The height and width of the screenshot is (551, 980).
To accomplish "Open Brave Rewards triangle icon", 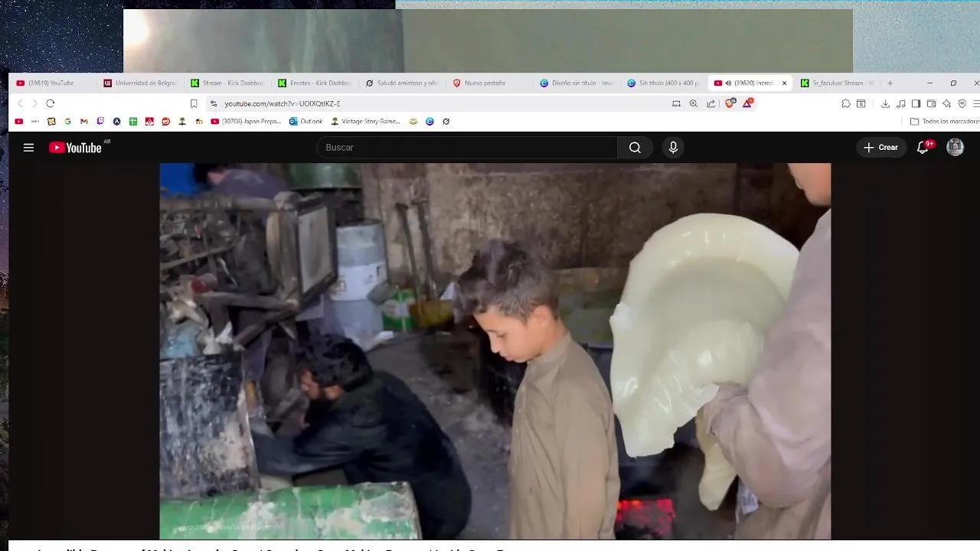I will (x=747, y=103).
